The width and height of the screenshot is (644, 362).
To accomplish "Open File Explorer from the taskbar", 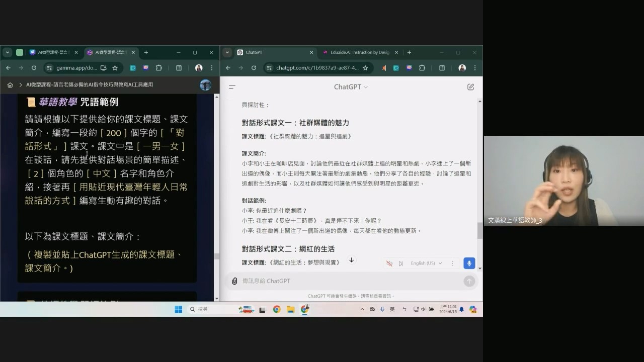I will click(x=291, y=309).
